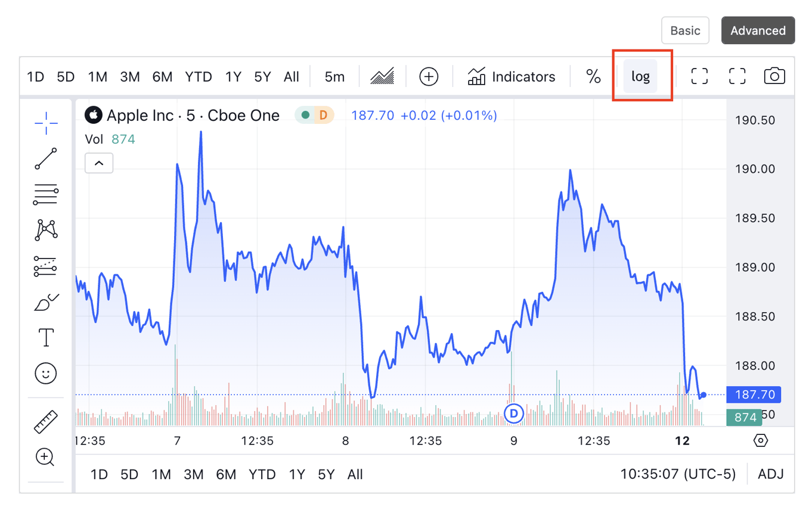Switch to the Basic chart view
The height and width of the screenshot is (507, 812).
685,30
